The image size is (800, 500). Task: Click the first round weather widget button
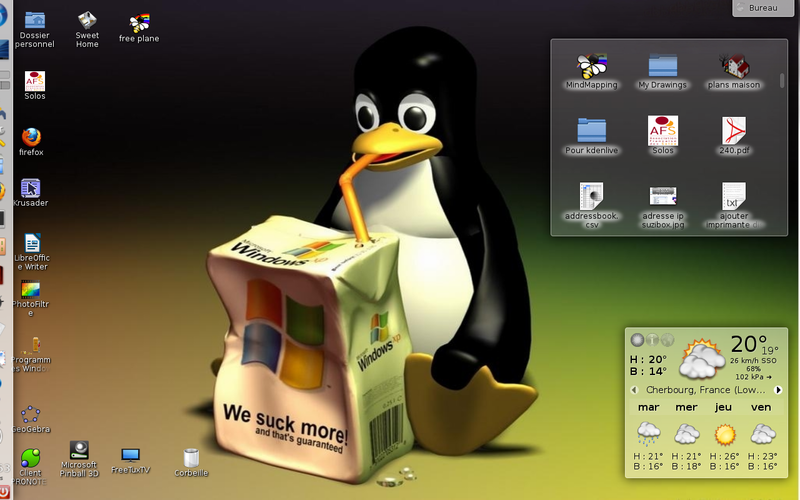(637, 340)
